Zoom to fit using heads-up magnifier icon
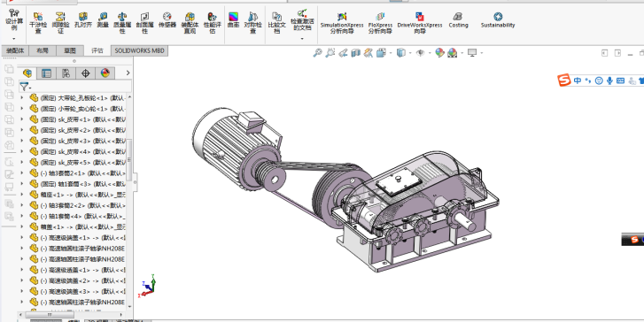 [317, 52]
